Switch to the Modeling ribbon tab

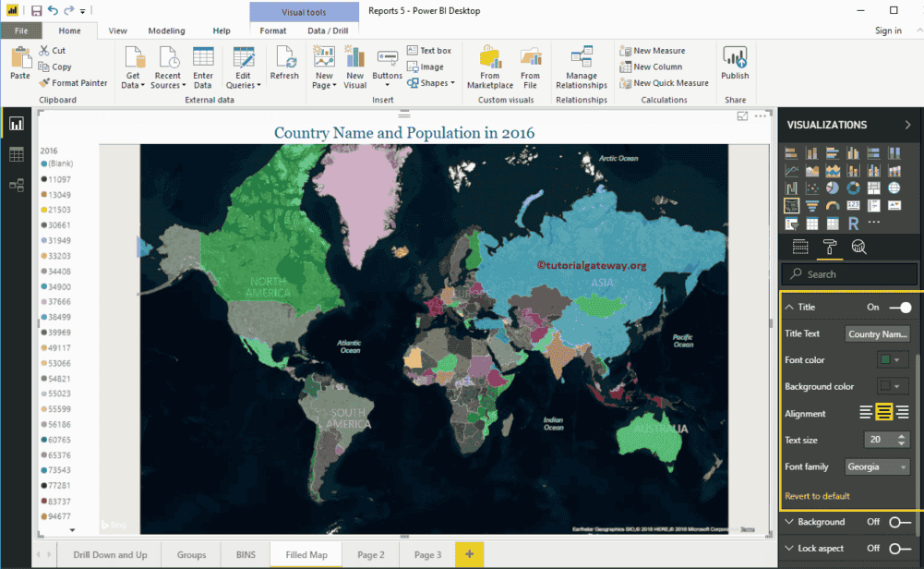tap(166, 30)
